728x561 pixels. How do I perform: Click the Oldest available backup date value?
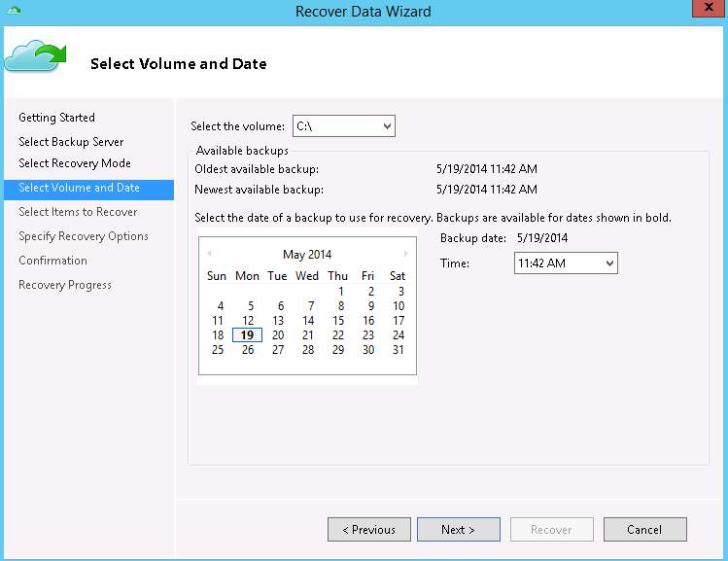487,169
